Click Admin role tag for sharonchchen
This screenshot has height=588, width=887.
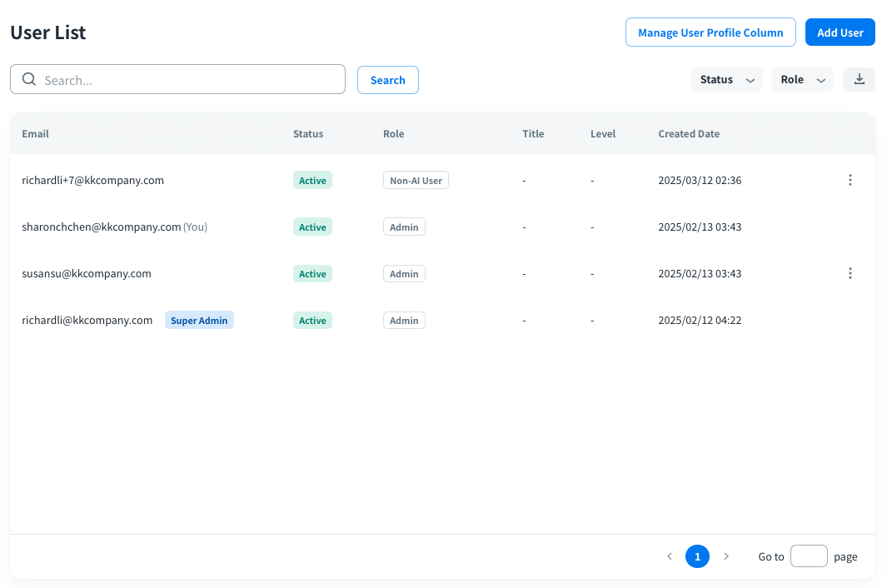point(404,227)
